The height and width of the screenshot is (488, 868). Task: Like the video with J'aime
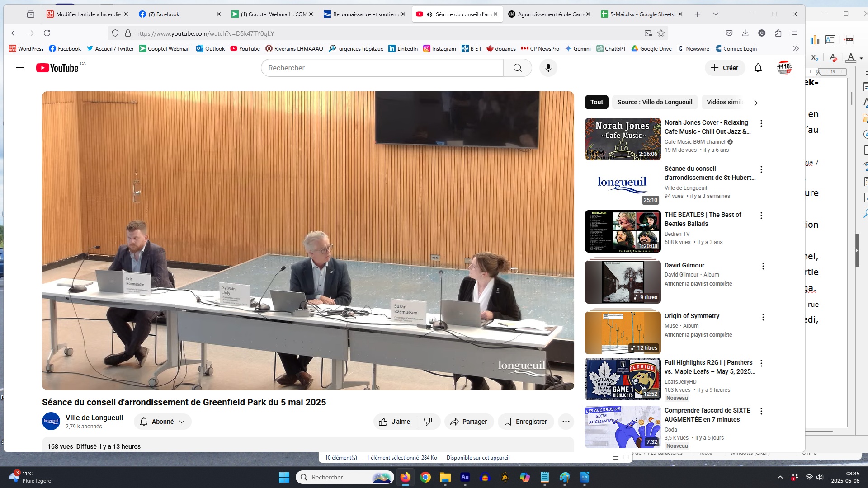[x=395, y=422]
